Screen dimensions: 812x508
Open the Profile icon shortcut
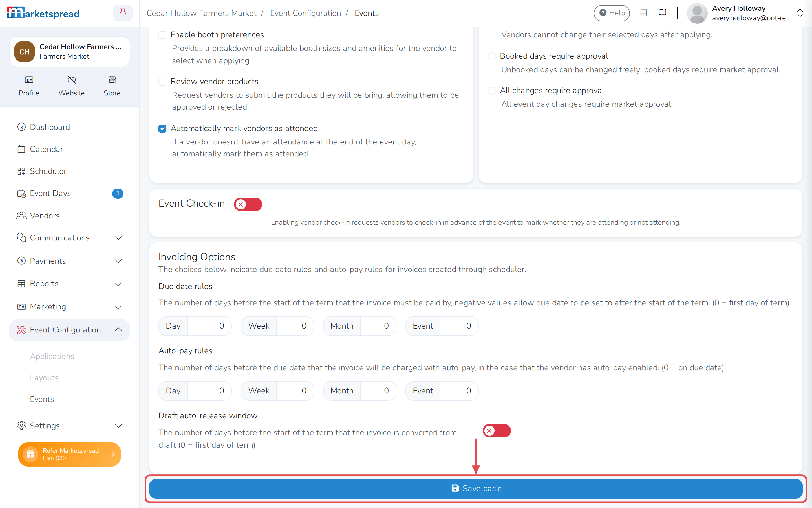click(29, 86)
